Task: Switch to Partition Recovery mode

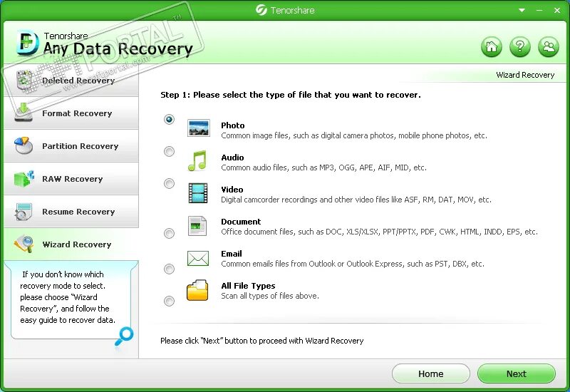Action: pos(71,146)
